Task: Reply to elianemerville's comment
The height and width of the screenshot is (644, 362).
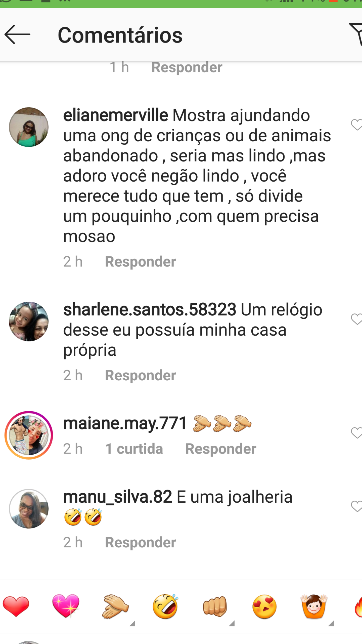Action: (x=141, y=262)
